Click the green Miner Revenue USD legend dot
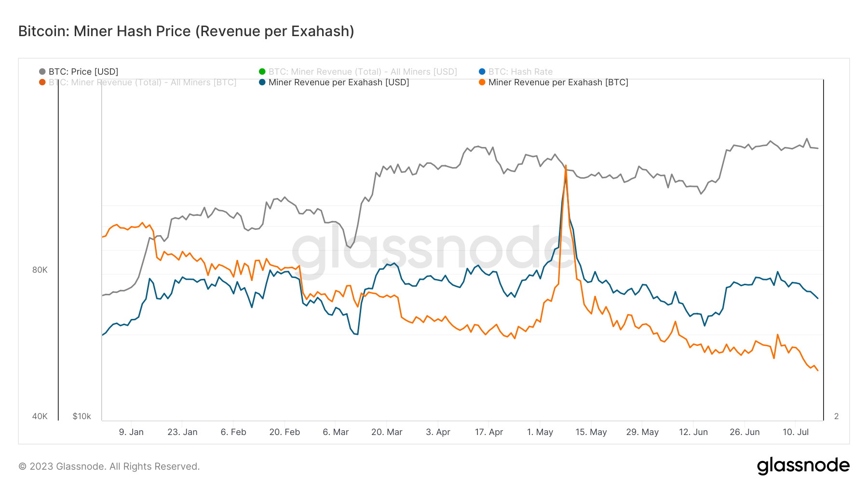The image size is (868, 488). click(x=262, y=72)
